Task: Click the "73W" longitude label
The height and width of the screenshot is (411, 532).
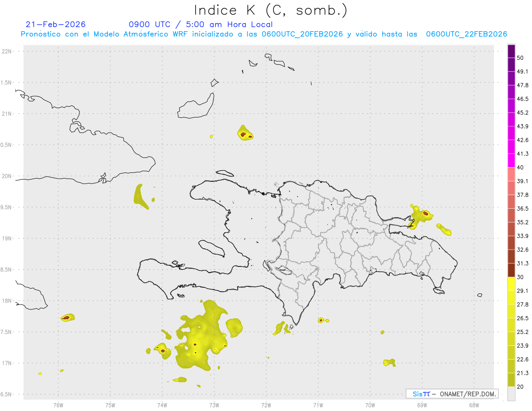Action: [214, 405]
